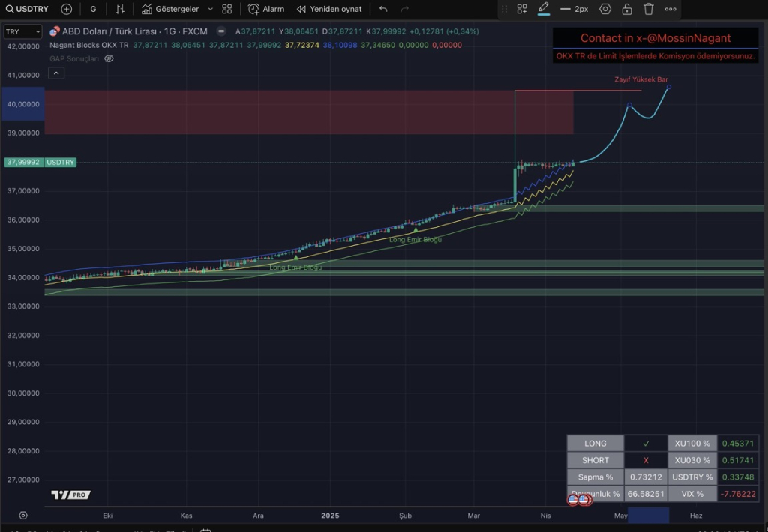Click the USDTRY price line tag
The width and height of the screenshot is (768, 532).
click(x=60, y=162)
